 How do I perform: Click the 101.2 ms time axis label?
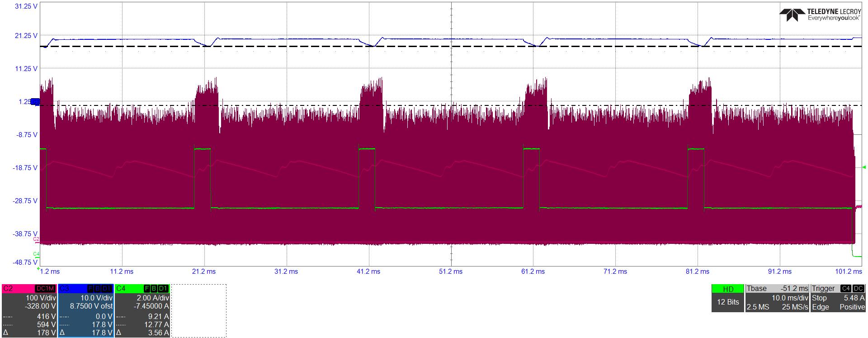click(849, 271)
